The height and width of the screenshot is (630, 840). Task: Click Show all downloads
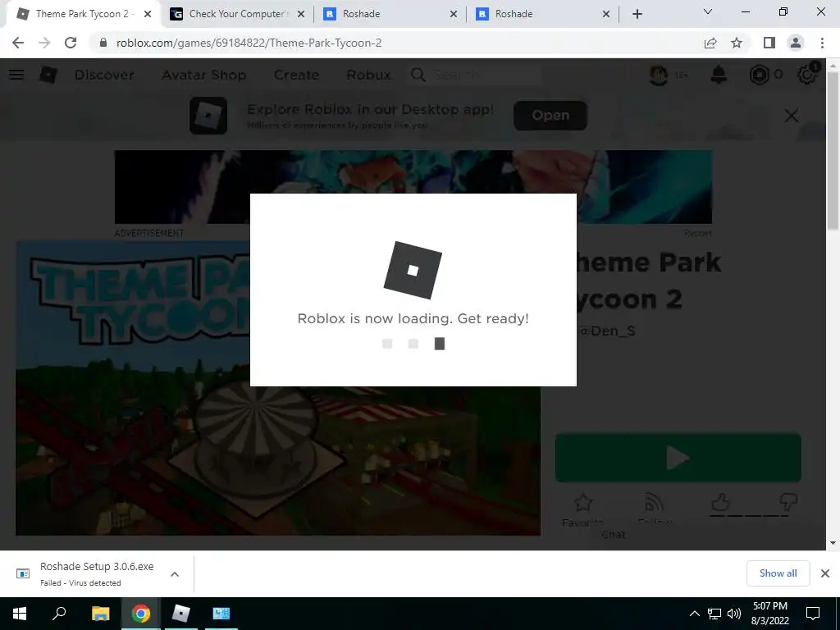(778, 573)
